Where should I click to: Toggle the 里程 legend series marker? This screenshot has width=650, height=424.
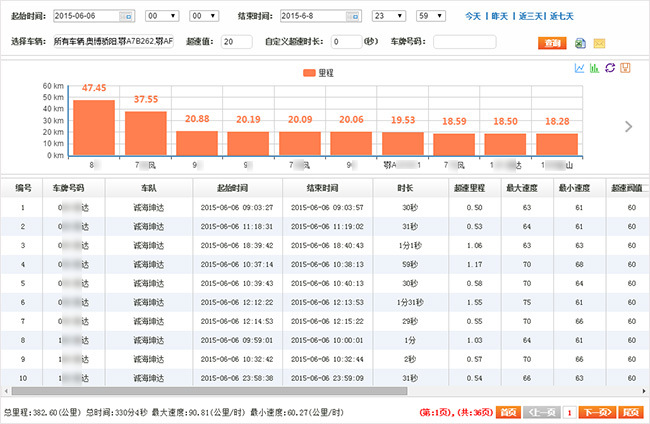[x=309, y=73]
